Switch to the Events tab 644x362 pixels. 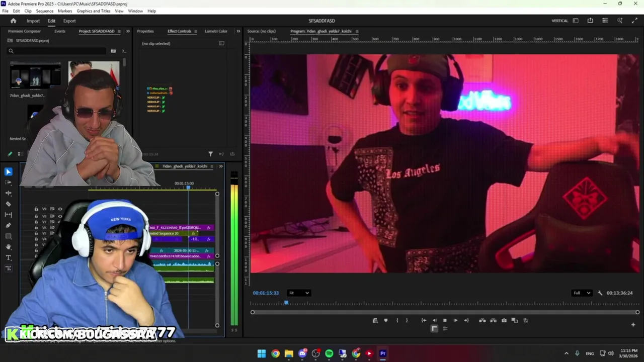tap(60, 31)
